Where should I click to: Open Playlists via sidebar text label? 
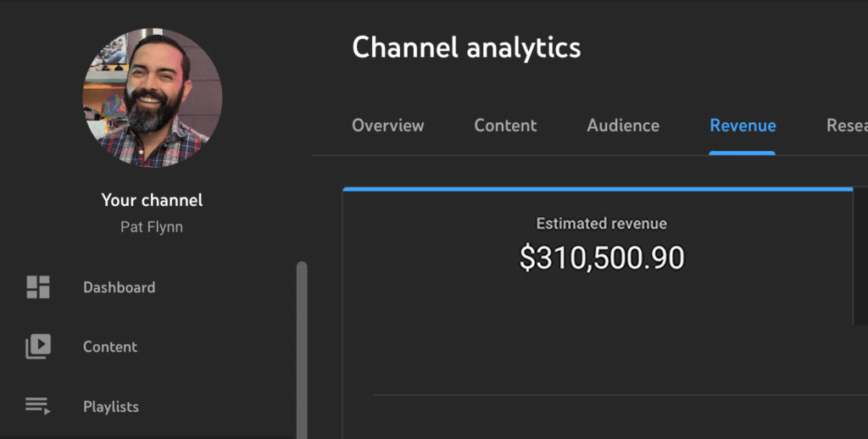pos(111,407)
